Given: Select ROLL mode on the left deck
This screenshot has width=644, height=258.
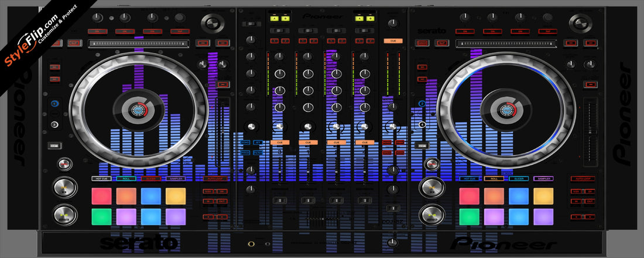Looking at the screenshot, I should (x=126, y=179).
